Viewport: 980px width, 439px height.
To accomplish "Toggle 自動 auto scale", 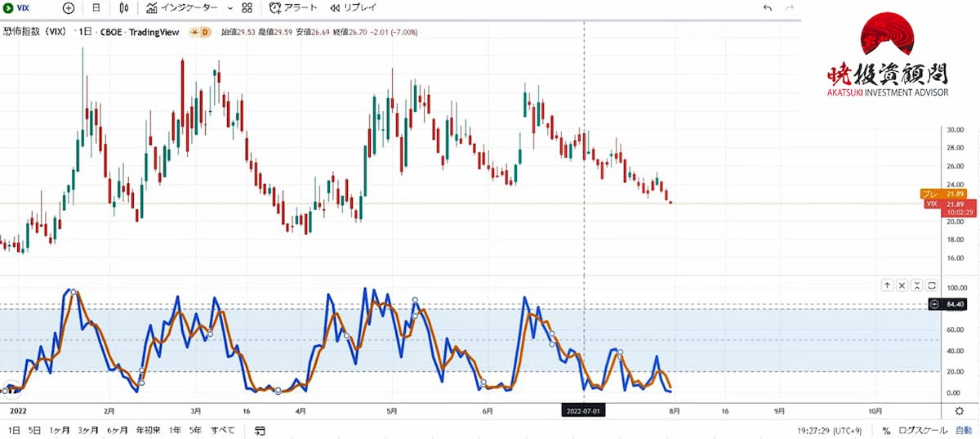I will 964,430.
